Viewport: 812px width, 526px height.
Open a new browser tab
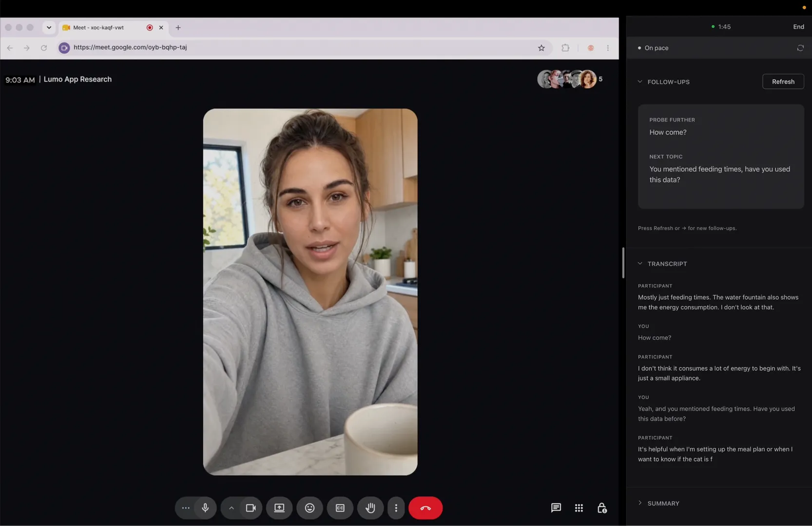tap(178, 28)
